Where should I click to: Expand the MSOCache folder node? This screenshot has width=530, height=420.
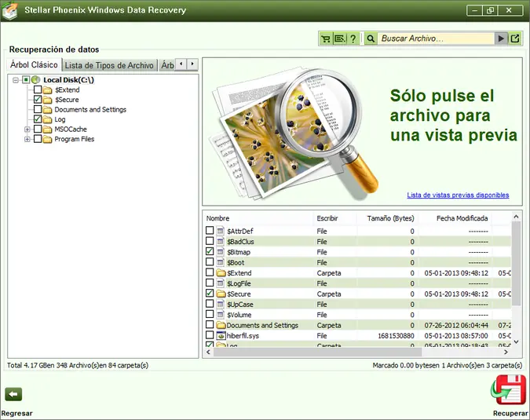pyautogui.click(x=27, y=130)
